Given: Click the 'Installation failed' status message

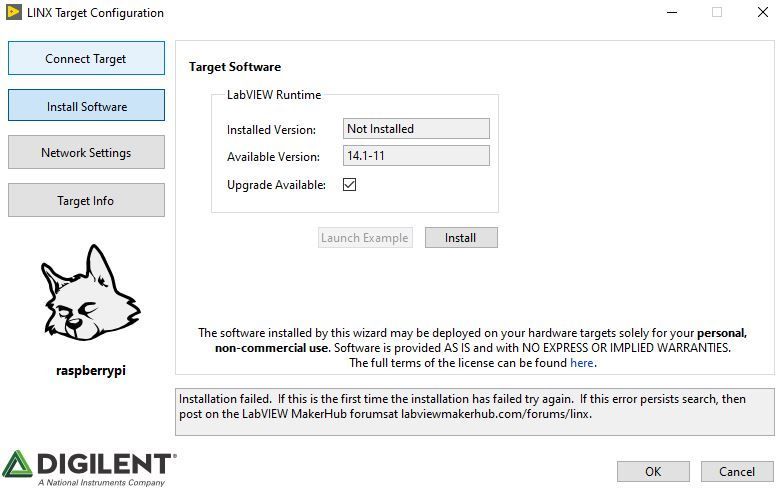Looking at the screenshot, I should (475, 412).
